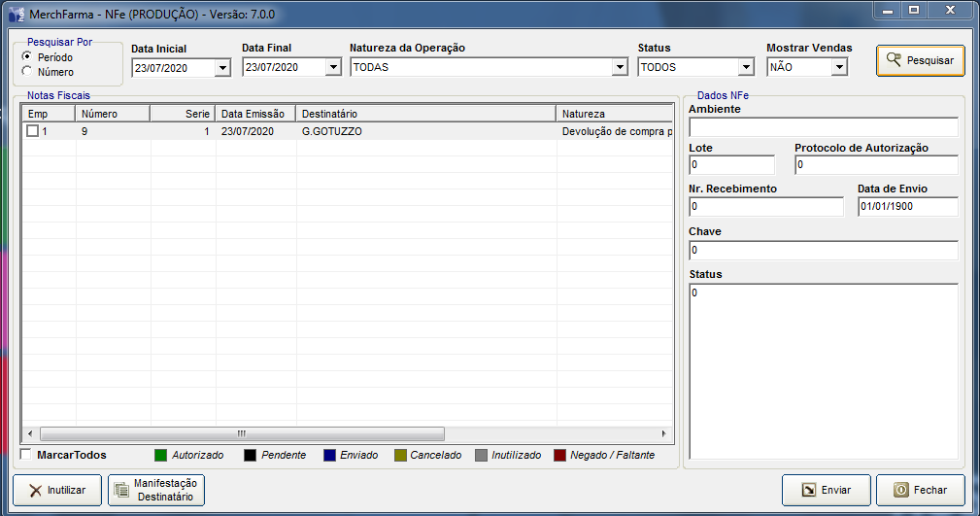Click the dark red Negado / Faltante swatch
The width and height of the screenshot is (980, 516).
click(559, 455)
